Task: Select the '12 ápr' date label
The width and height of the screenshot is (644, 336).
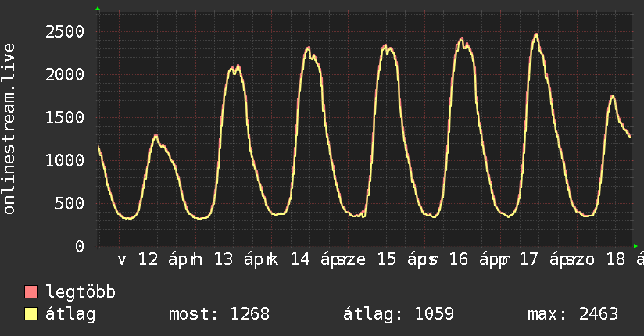Action: tap(163, 259)
